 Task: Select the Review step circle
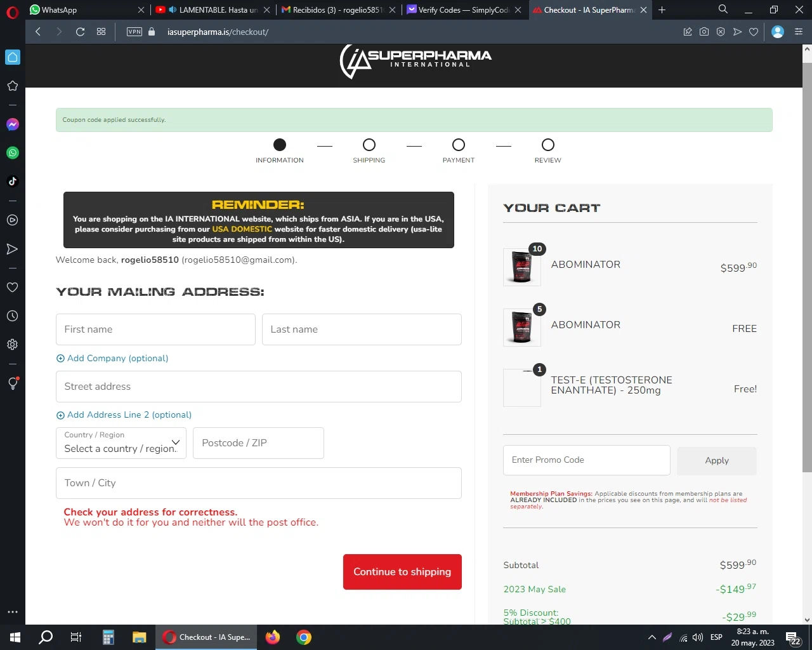pyautogui.click(x=548, y=145)
